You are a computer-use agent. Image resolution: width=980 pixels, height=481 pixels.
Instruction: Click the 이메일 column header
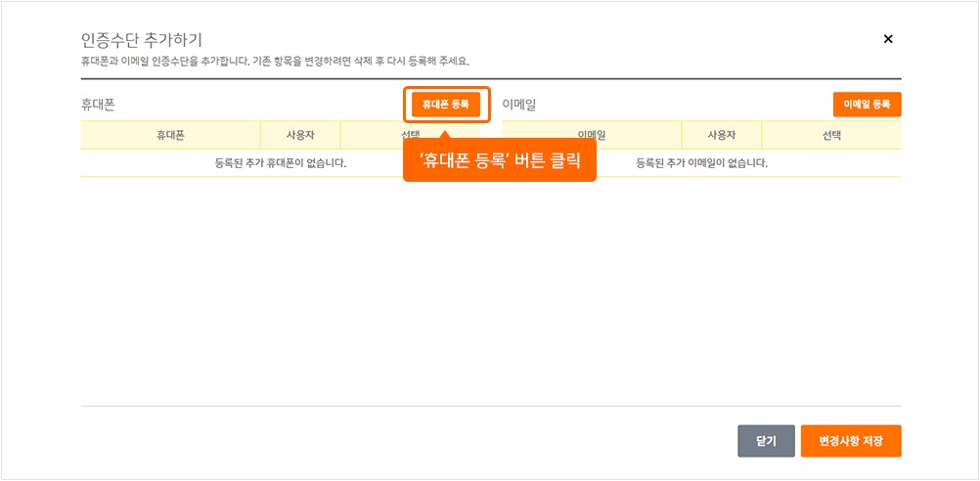tap(592, 135)
